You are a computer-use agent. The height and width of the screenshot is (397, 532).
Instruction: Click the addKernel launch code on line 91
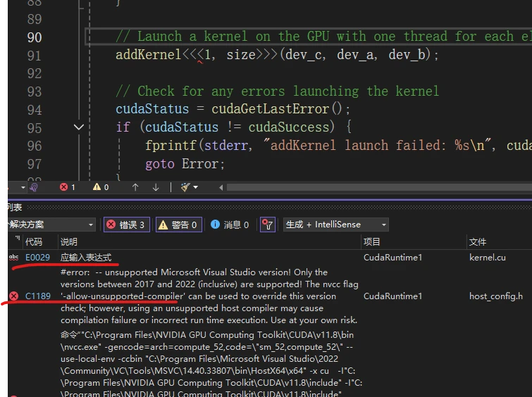[x=277, y=55]
